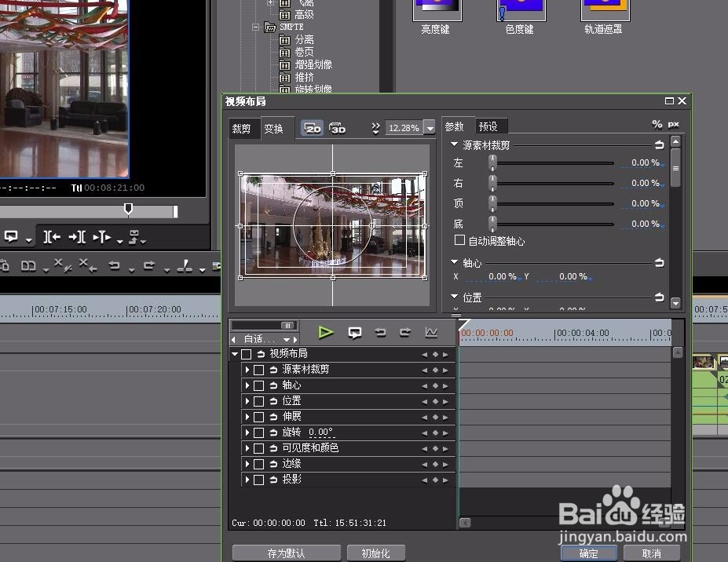Click the graph curve icon in the keyframe toolbar
Image resolution: width=728 pixels, height=562 pixels.
click(x=431, y=333)
